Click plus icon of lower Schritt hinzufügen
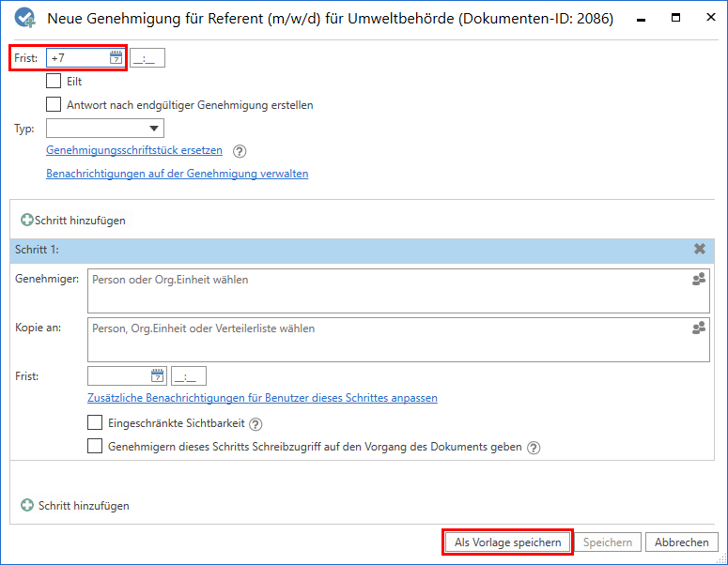 point(27,505)
